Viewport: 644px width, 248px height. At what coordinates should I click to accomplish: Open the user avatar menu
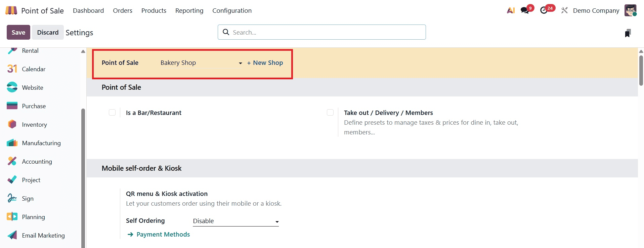(631, 10)
